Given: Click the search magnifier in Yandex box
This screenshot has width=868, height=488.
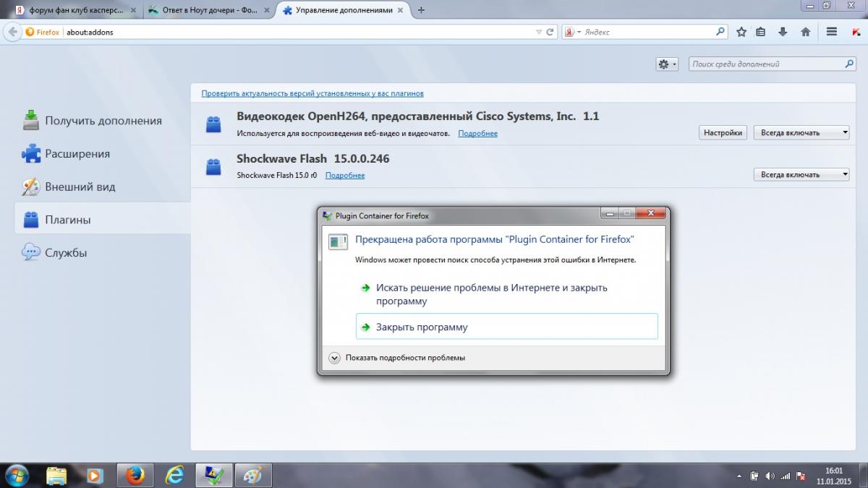Looking at the screenshot, I should tap(720, 32).
